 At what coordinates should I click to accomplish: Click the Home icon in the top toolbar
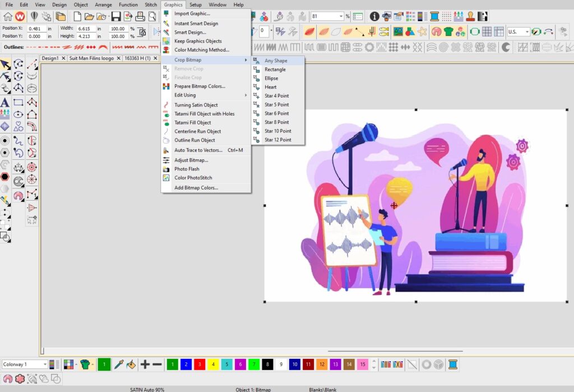7,16
